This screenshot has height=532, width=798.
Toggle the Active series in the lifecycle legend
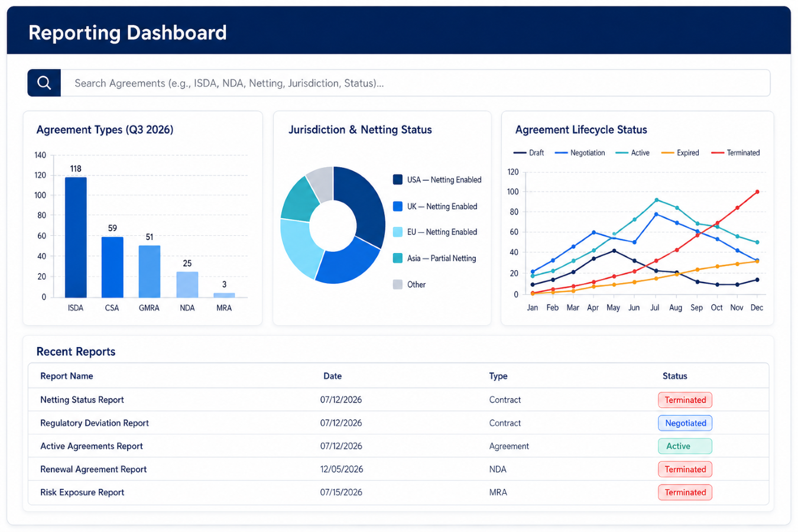[632, 153]
